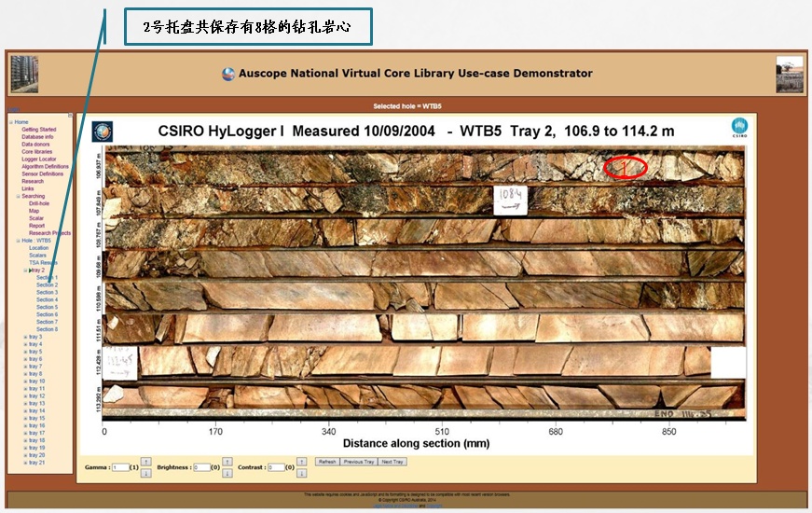Select Section 7 of tray 2
This screenshot has height=513, width=812.
click(48, 323)
